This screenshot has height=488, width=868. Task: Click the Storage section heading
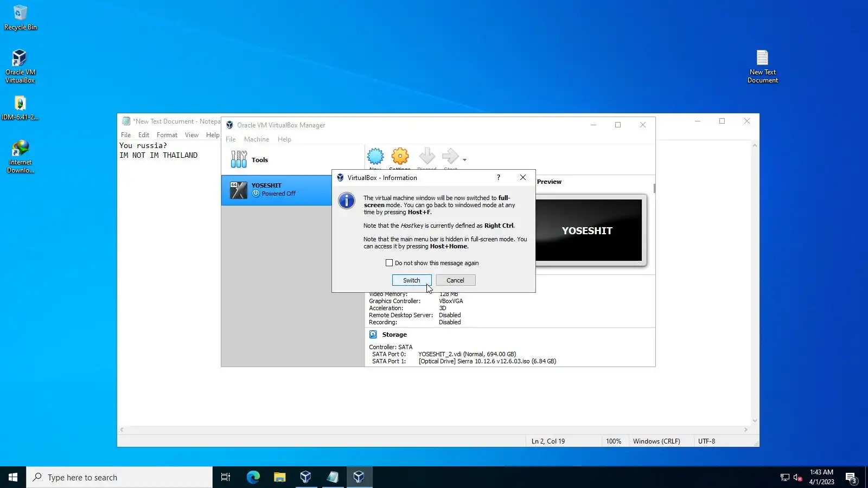pos(394,335)
